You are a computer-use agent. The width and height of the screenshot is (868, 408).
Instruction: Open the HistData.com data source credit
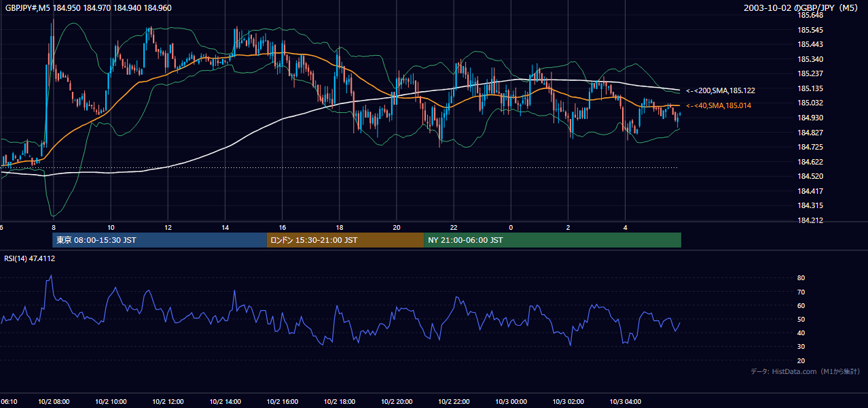tap(806, 371)
